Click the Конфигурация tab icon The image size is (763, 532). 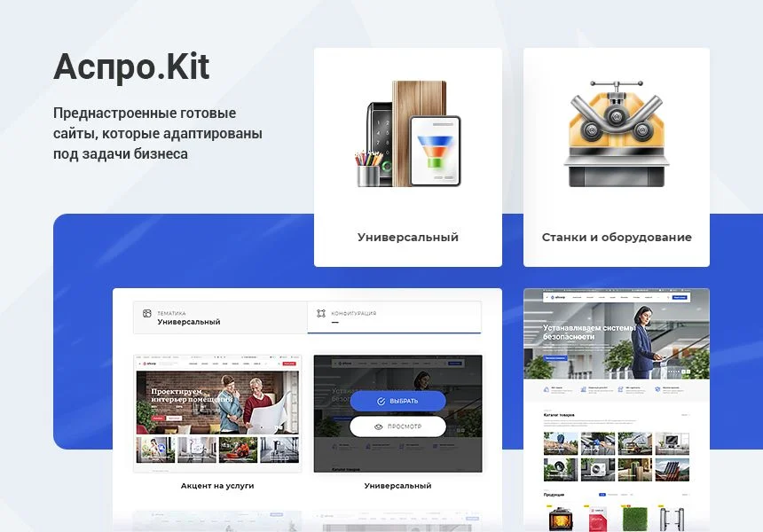(x=320, y=313)
